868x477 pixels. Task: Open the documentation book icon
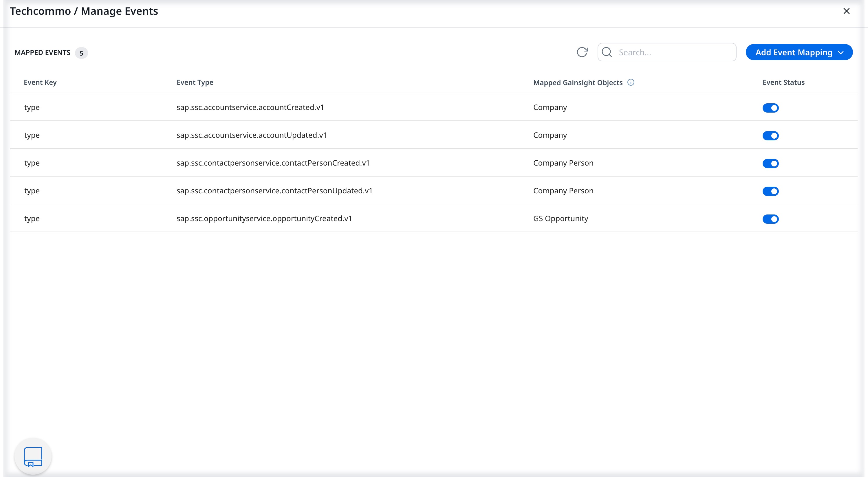pyautogui.click(x=33, y=456)
